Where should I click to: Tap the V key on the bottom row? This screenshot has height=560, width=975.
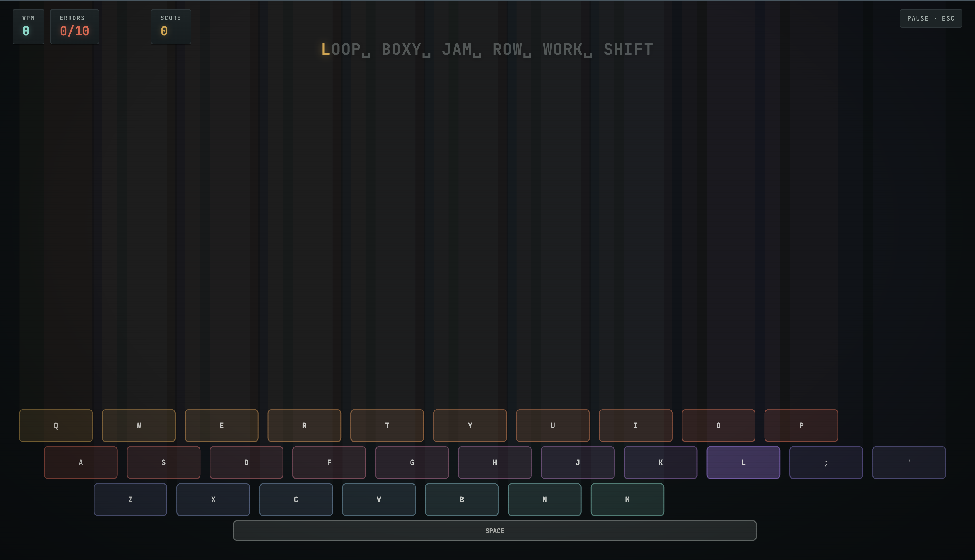(379, 499)
